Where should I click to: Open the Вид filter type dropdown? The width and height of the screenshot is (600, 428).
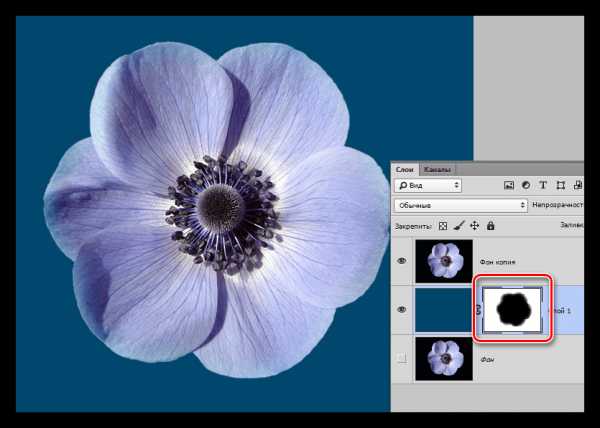(x=428, y=186)
